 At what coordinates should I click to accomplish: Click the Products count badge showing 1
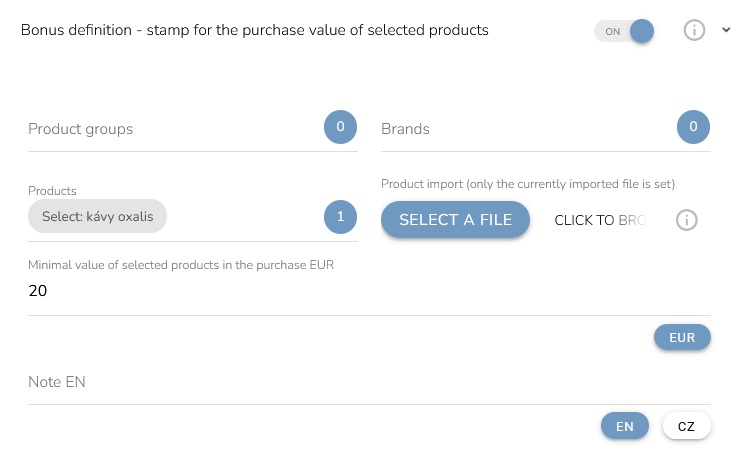pos(340,216)
